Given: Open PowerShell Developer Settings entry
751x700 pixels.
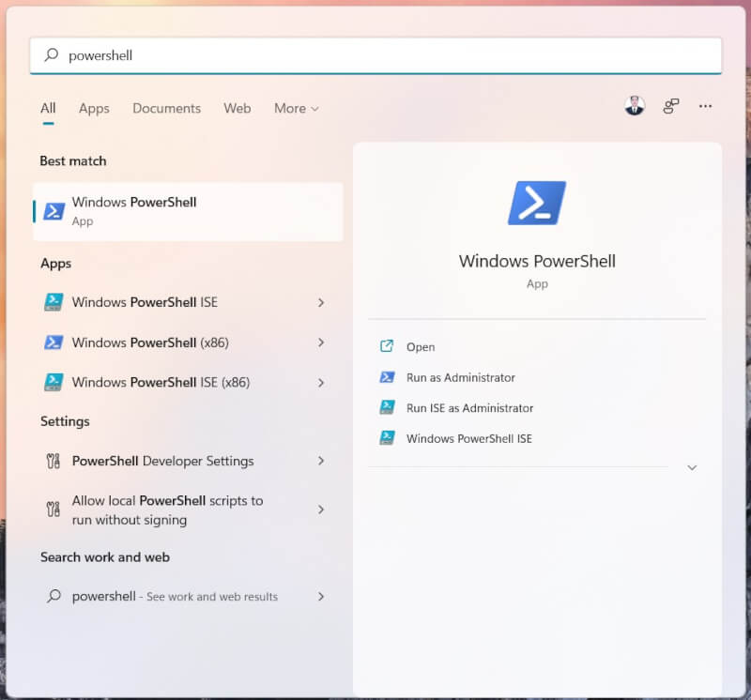Looking at the screenshot, I should [x=162, y=461].
